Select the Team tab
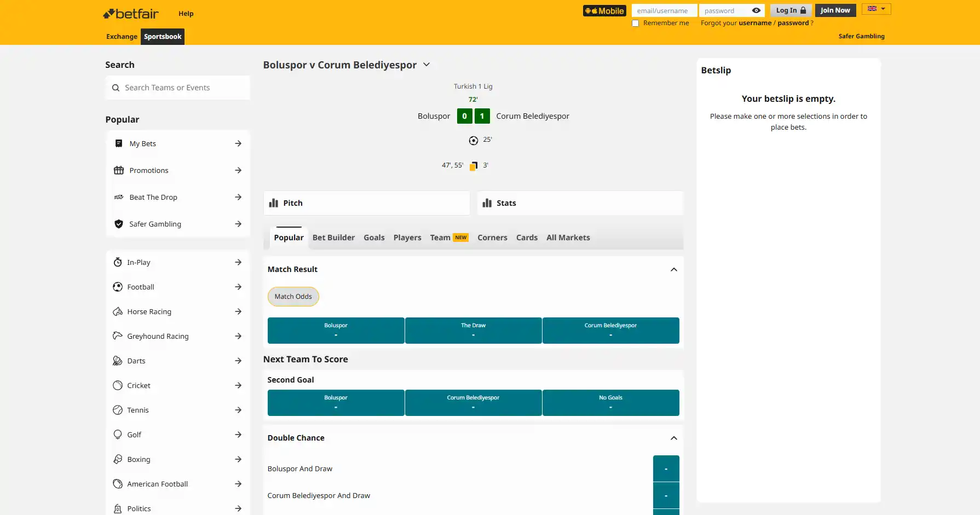The image size is (980, 515). pos(449,238)
